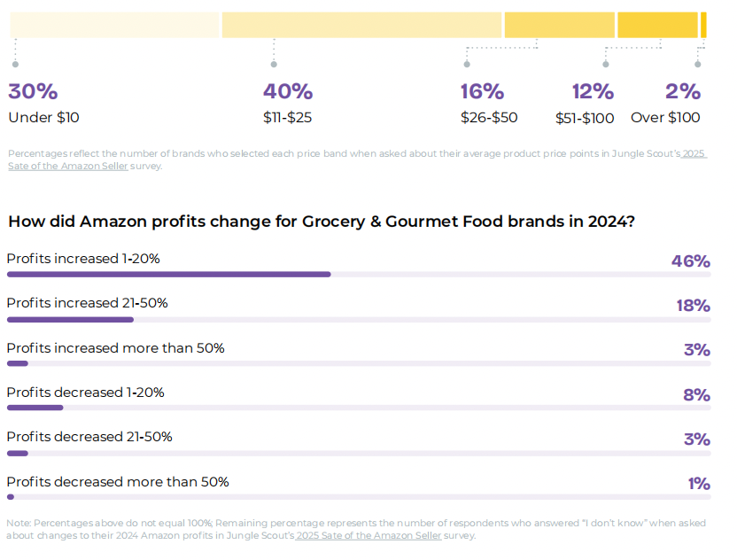Click the Profits decreased more than 50% label
This screenshot has width=737, height=560.
point(118,482)
